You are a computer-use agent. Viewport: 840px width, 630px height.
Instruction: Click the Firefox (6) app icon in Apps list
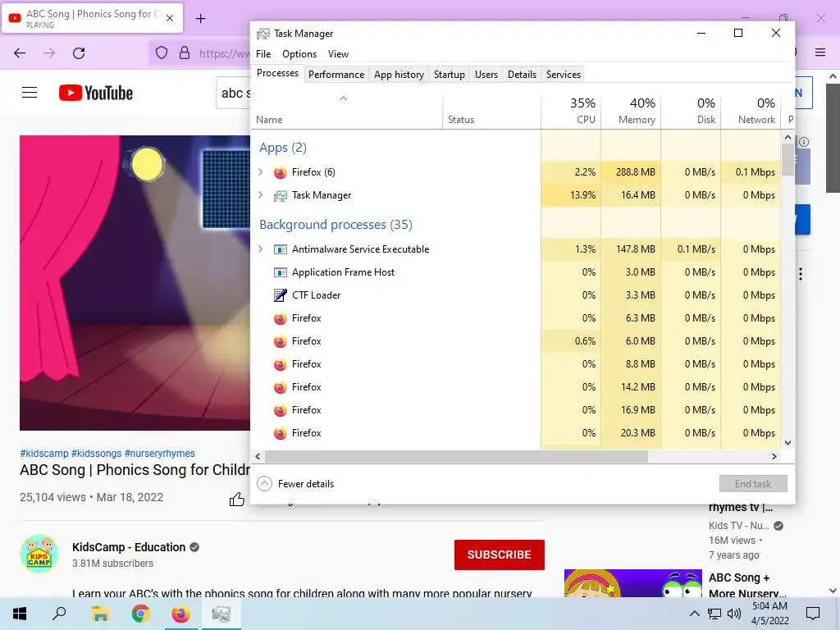pos(280,172)
